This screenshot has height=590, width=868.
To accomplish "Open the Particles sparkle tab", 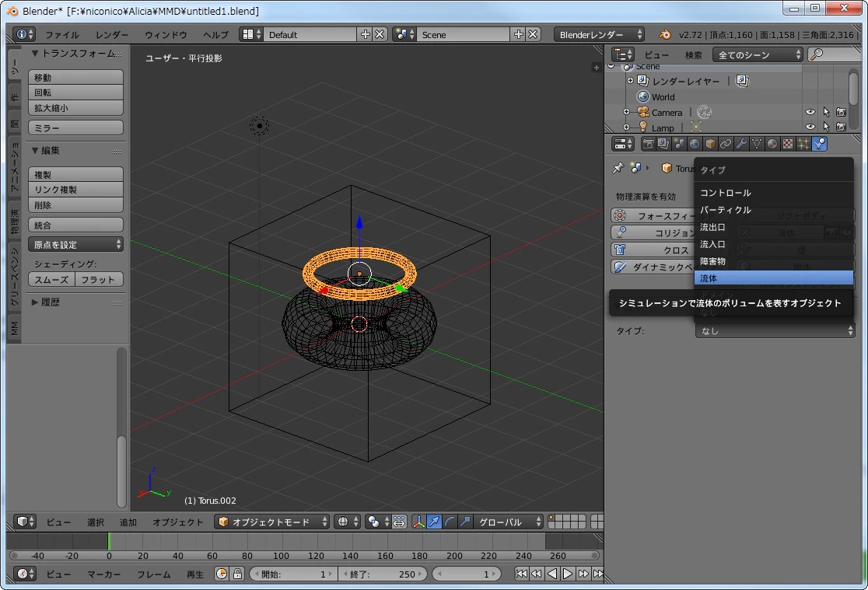I will (803, 144).
